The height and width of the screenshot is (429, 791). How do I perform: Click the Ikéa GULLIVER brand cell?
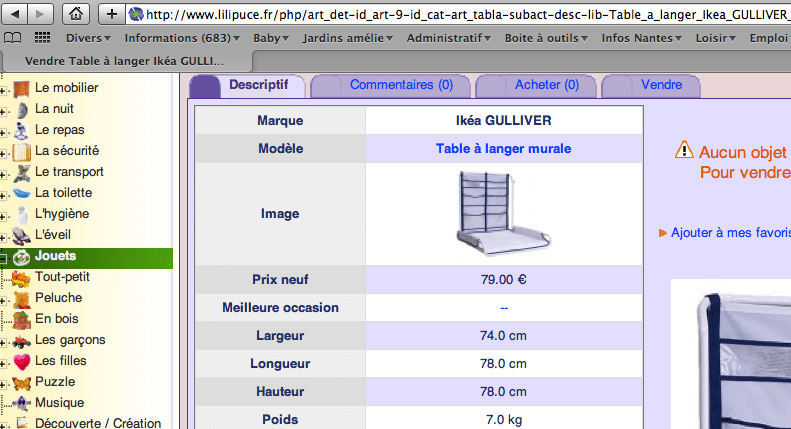coord(503,120)
